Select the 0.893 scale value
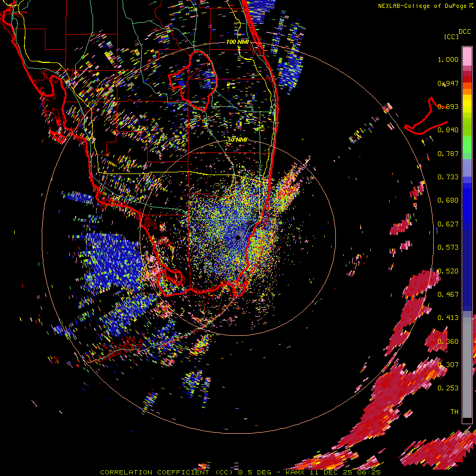The height and width of the screenshot is (476, 476). [x=448, y=106]
